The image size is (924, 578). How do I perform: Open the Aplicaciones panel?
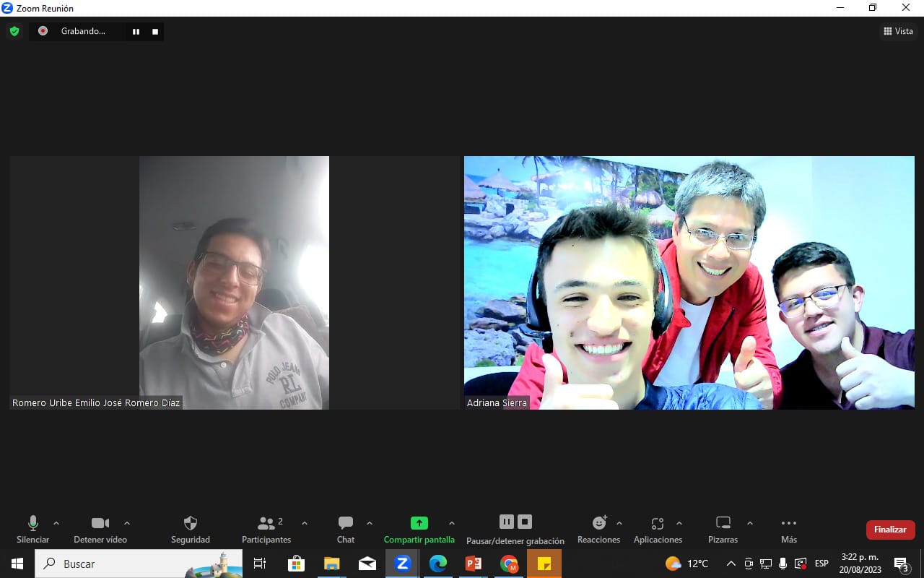(657, 529)
